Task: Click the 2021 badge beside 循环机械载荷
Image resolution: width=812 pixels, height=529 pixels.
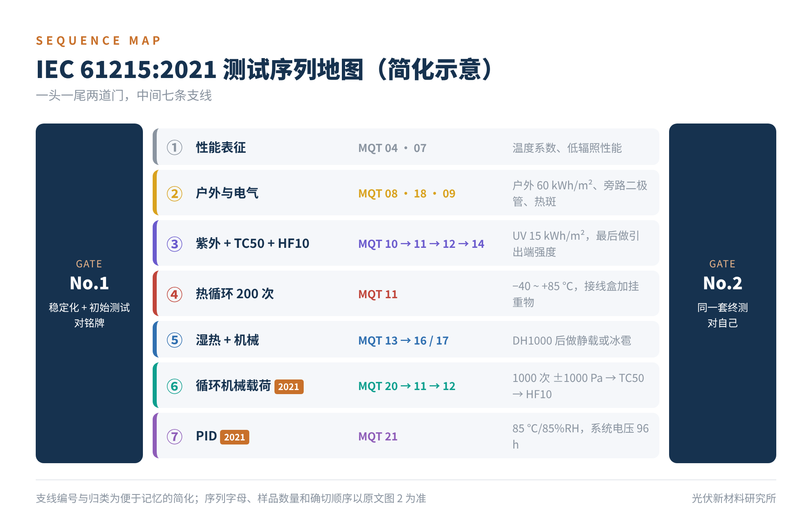Action: 289,387
